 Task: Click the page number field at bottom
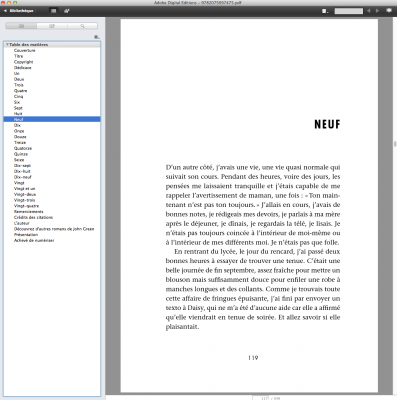click(261, 398)
